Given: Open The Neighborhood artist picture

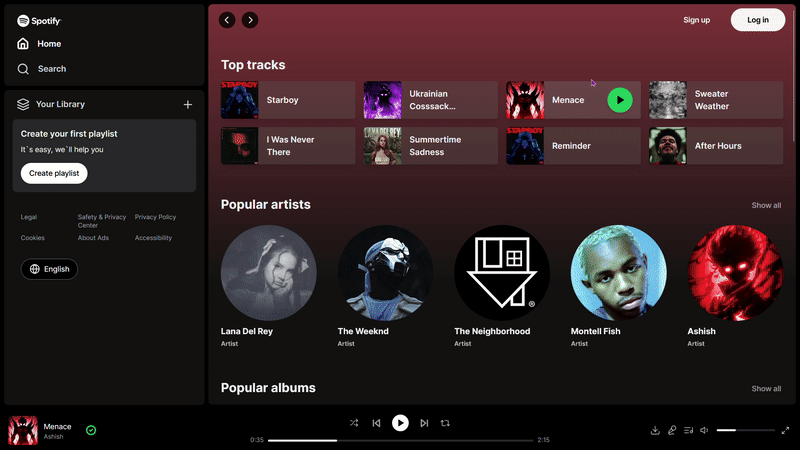Looking at the screenshot, I should (x=502, y=273).
